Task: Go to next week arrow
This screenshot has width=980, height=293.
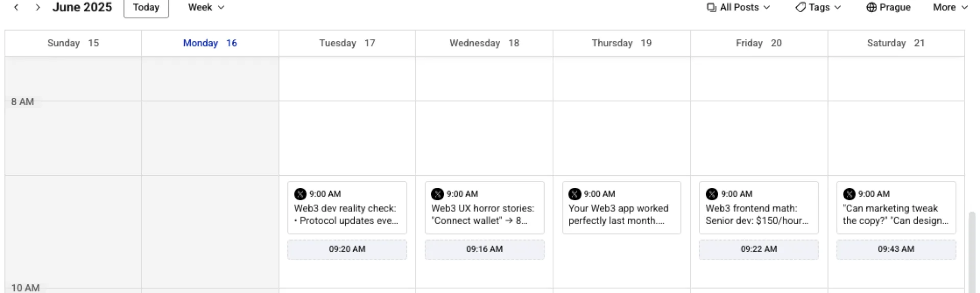Action: click(37, 7)
